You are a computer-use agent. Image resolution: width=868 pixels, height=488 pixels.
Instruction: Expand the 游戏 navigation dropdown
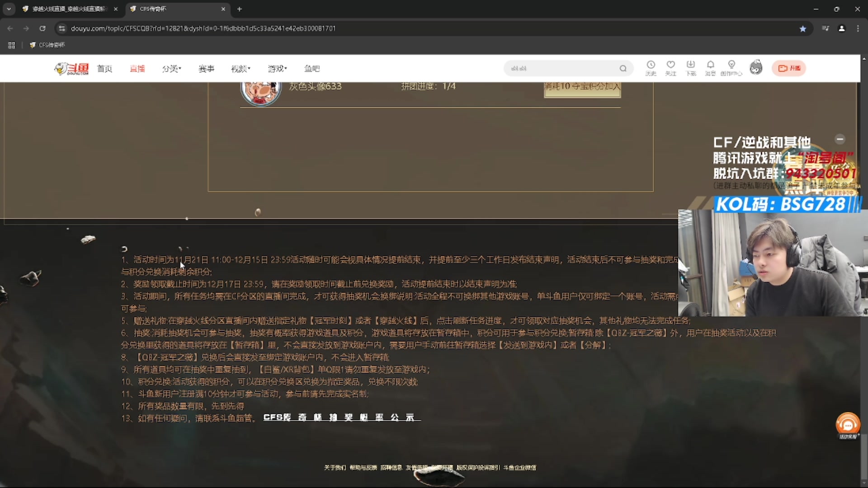pyautogui.click(x=277, y=68)
